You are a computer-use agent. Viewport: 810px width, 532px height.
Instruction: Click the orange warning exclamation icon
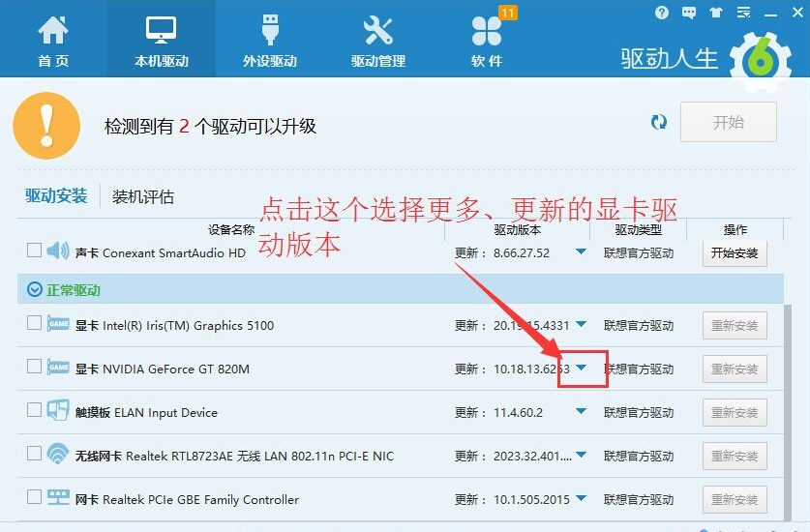(46, 126)
